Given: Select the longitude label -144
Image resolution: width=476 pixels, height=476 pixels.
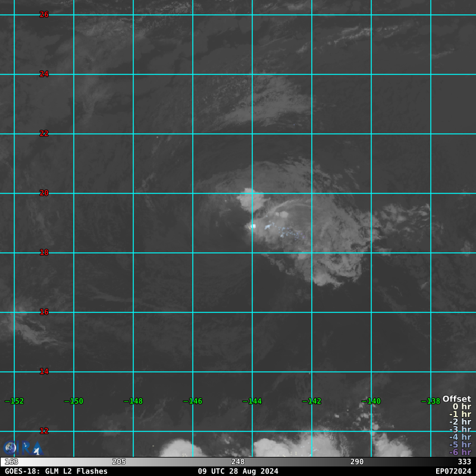Looking at the screenshot, I should tap(252, 401).
